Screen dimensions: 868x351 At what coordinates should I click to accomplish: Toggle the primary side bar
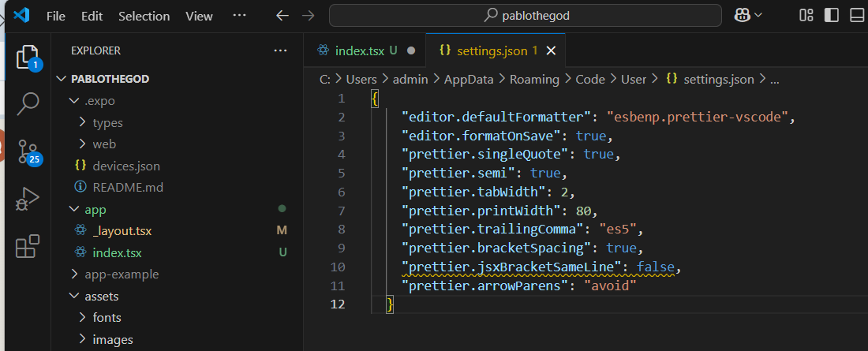coord(832,16)
